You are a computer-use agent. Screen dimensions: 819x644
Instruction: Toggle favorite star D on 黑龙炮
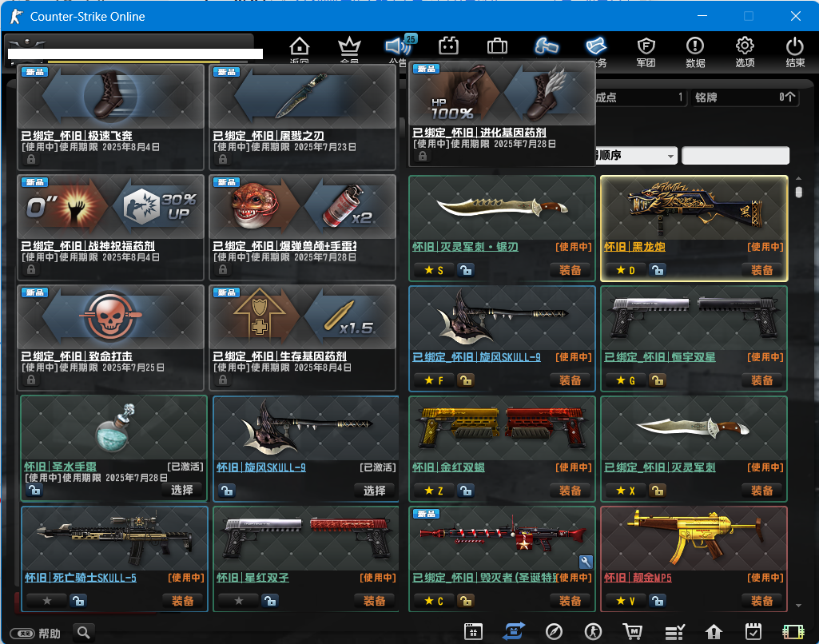(x=626, y=270)
